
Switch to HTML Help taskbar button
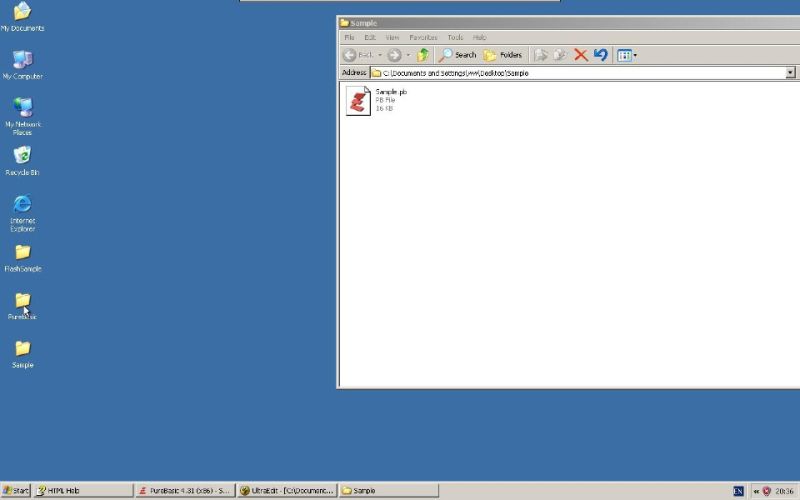tap(84, 491)
